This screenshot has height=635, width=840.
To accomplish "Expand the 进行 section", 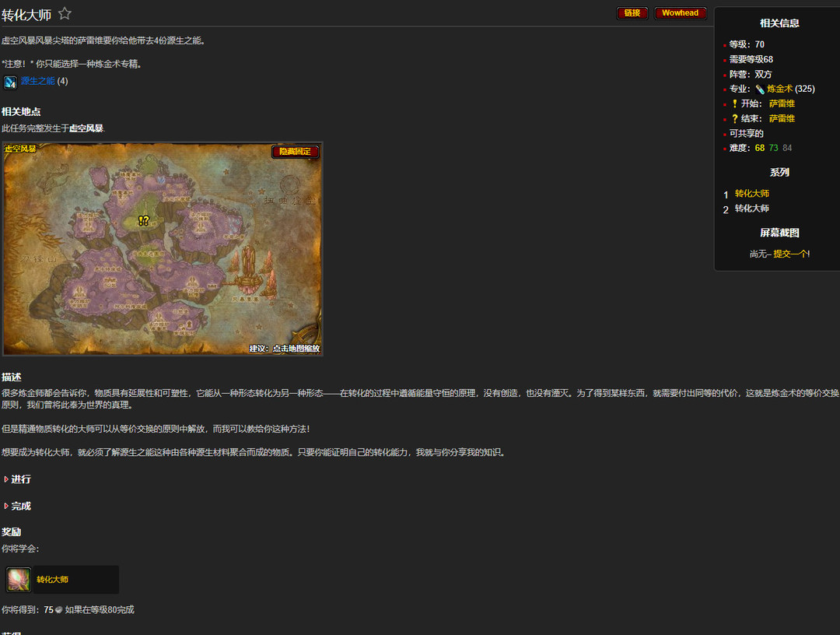I will (19, 479).
